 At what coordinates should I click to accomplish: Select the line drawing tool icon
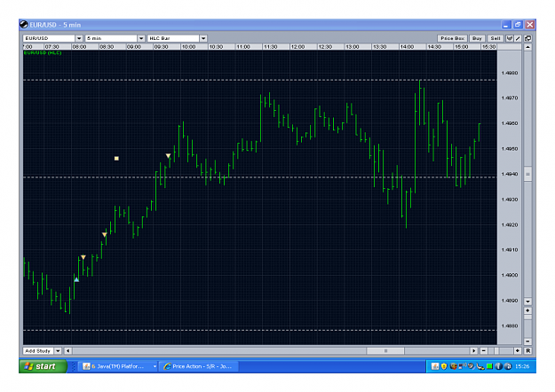coord(518,38)
